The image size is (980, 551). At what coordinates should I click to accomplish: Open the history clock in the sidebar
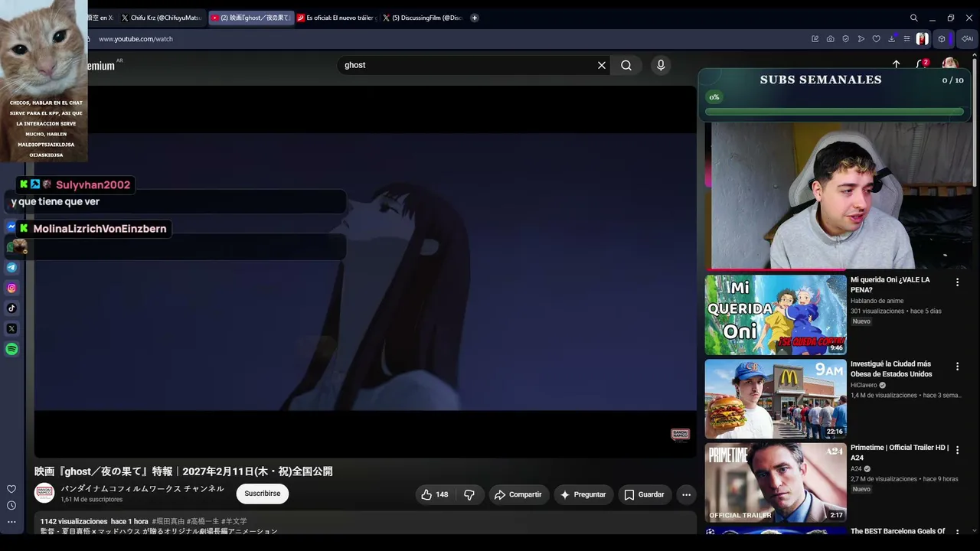(x=11, y=505)
